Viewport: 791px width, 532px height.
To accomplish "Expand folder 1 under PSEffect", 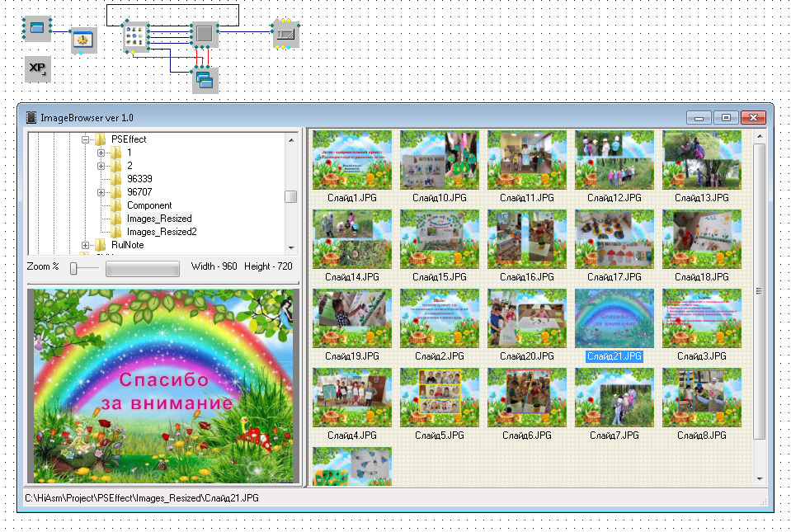I will click(101, 153).
